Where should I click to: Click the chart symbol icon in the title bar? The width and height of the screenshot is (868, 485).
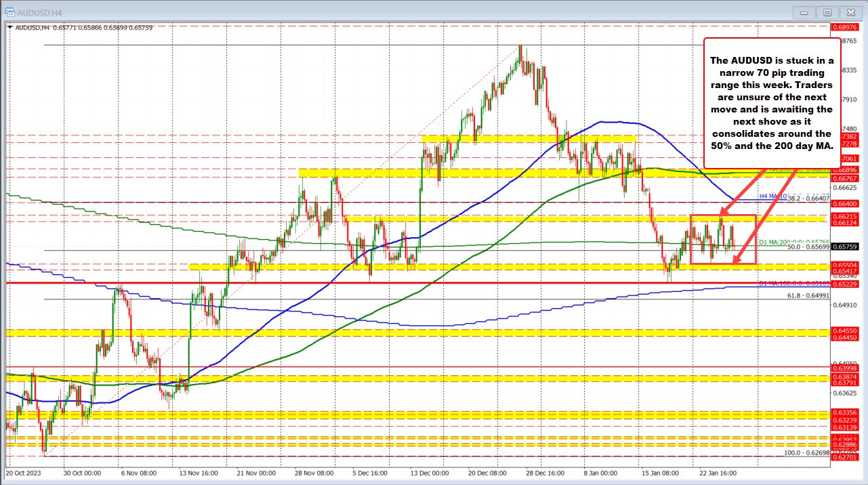pyautogui.click(x=10, y=12)
